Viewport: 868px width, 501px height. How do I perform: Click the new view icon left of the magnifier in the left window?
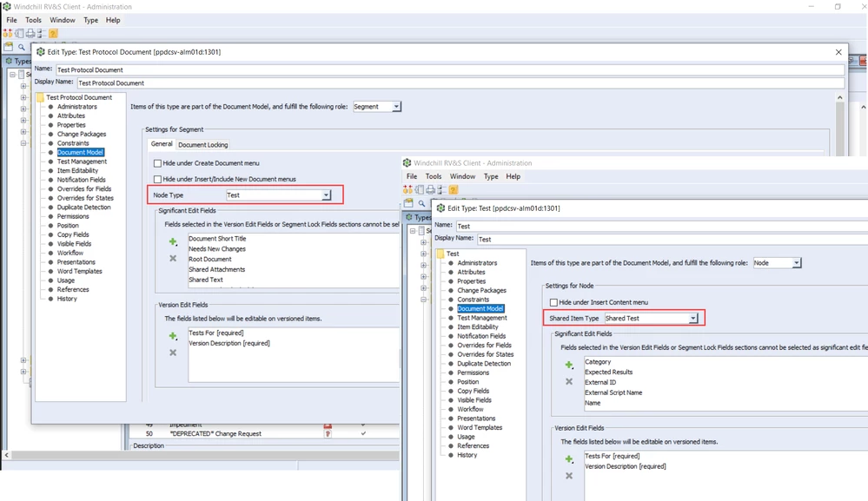[x=9, y=47]
